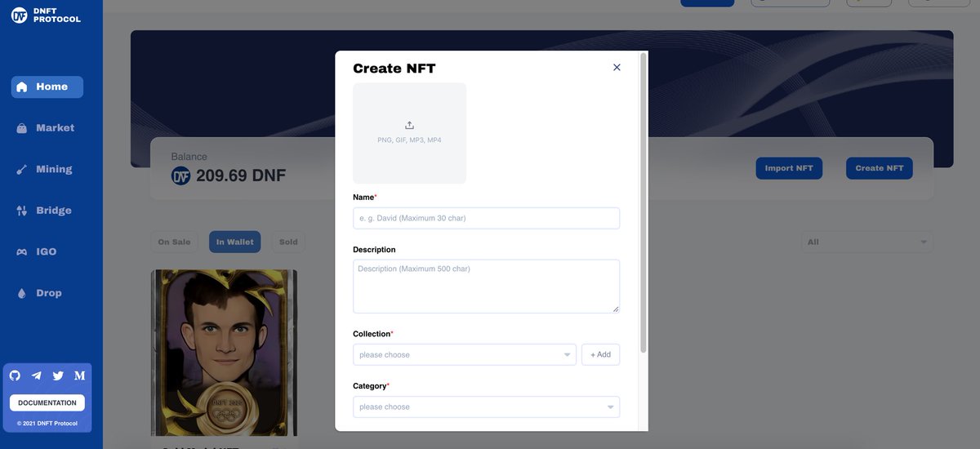The height and width of the screenshot is (449, 980).
Task: Click the Create NFT dialog scrollbar
Action: tap(644, 202)
